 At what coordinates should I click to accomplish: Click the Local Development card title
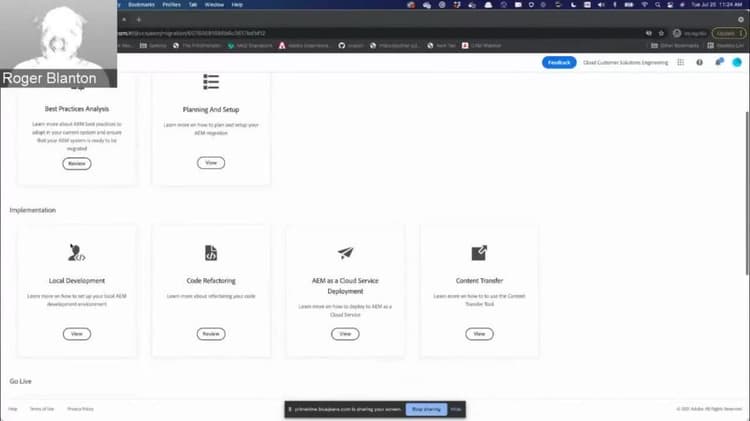(x=77, y=280)
